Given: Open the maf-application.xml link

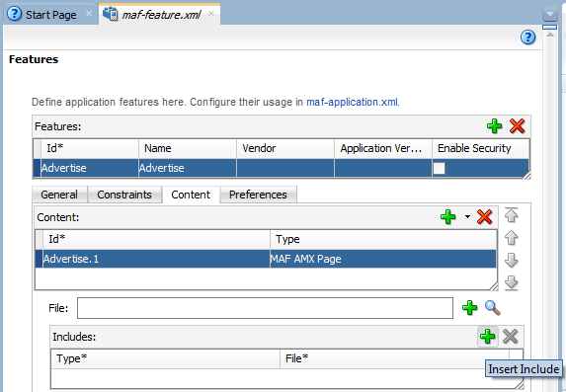Looking at the screenshot, I should tap(352, 102).
